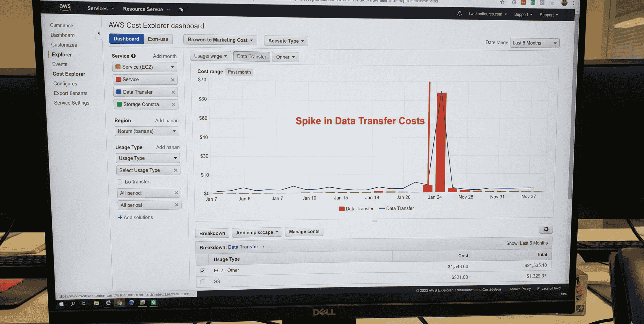Select Cost Explorer in the sidebar

[69, 74]
